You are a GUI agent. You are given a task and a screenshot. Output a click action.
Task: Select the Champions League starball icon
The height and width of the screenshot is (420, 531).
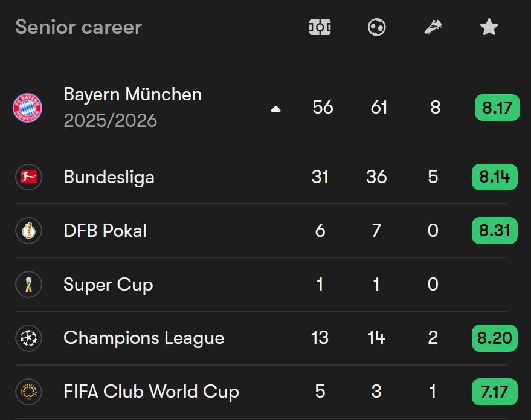pos(29,338)
